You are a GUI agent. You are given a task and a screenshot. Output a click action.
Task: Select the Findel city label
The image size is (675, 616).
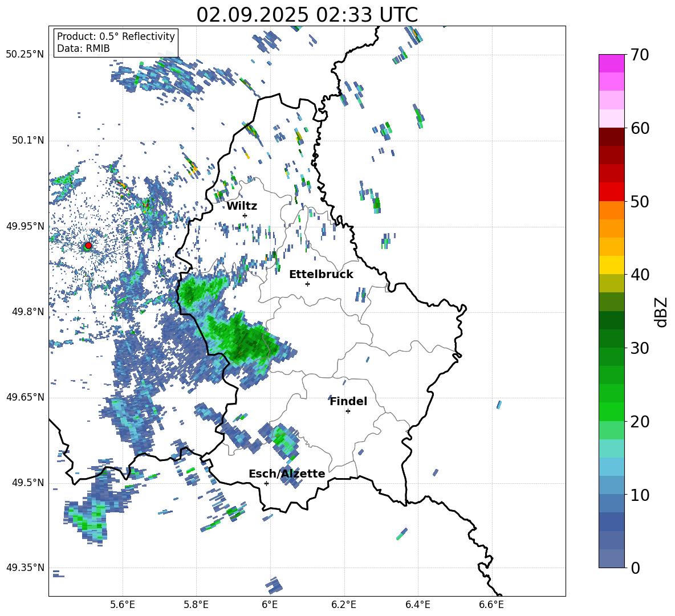348,401
